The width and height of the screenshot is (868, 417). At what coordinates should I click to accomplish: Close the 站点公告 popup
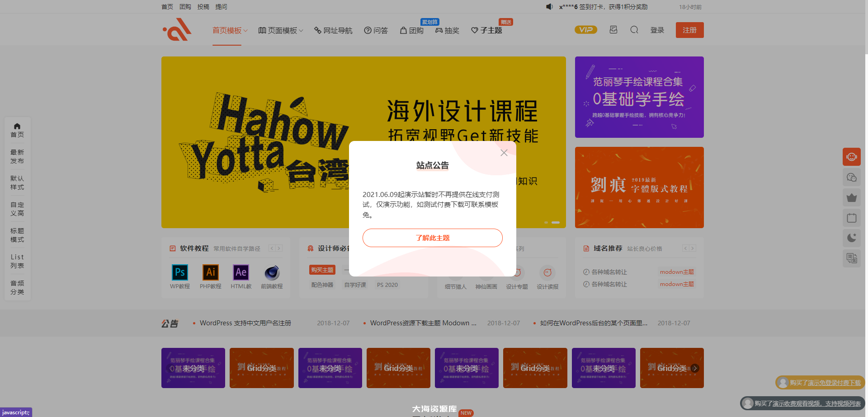(x=504, y=153)
